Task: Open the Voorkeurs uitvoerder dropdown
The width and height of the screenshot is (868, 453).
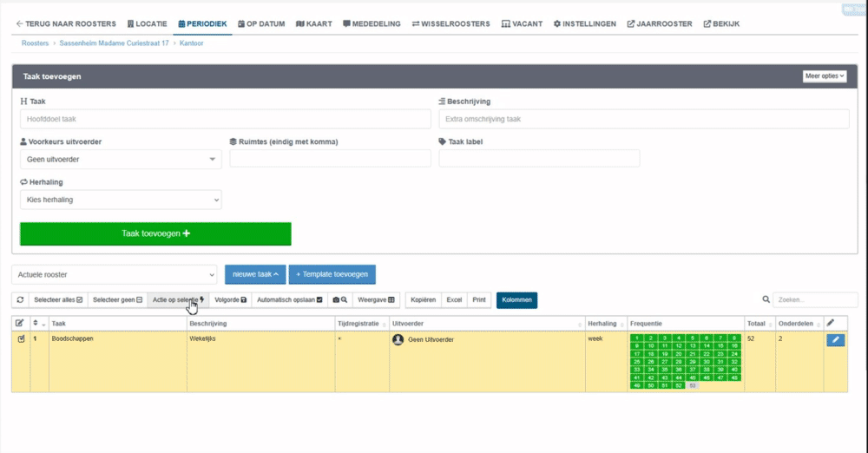Action: pos(120,159)
